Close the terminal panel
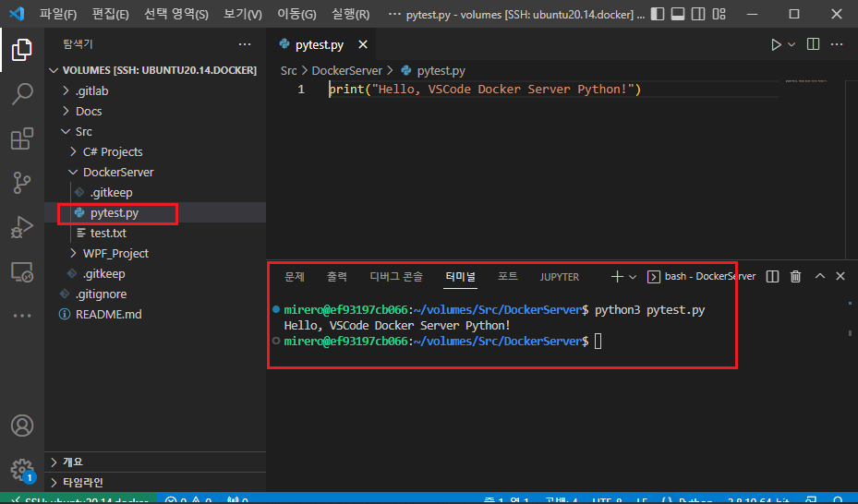The image size is (858, 504). [x=840, y=276]
